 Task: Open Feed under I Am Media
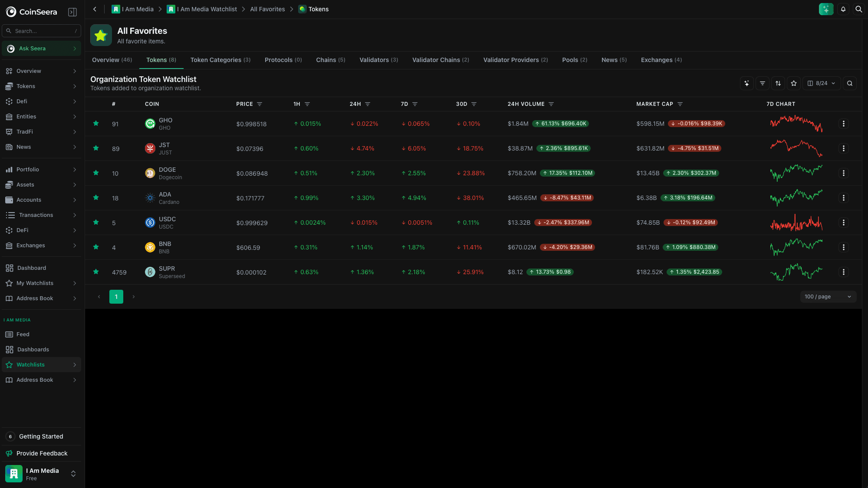[41, 334]
